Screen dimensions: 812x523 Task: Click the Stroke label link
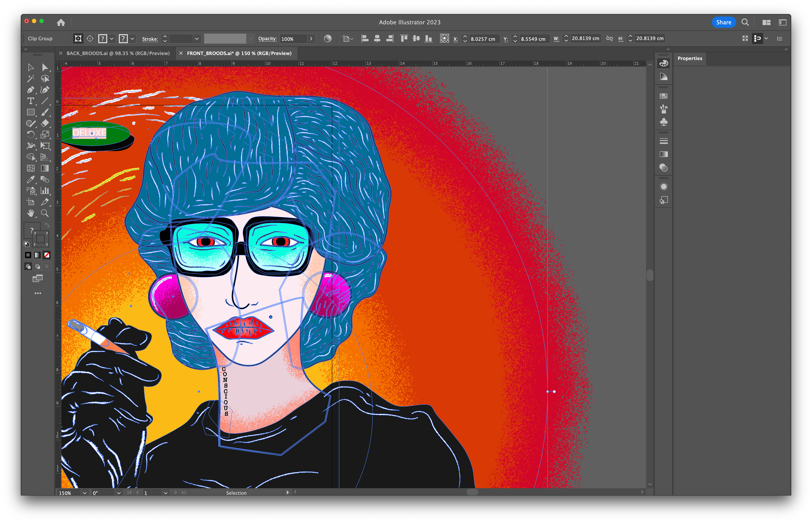150,39
